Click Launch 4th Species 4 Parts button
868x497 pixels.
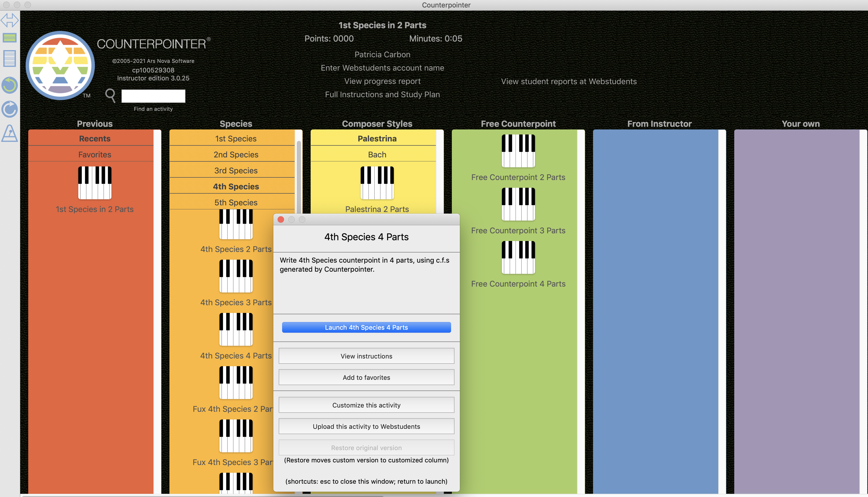click(366, 327)
